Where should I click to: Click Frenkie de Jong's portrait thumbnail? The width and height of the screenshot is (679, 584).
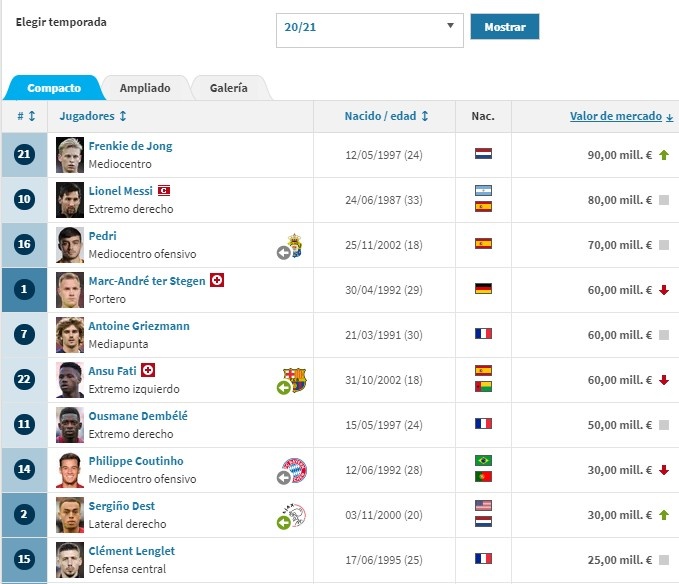[70, 154]
